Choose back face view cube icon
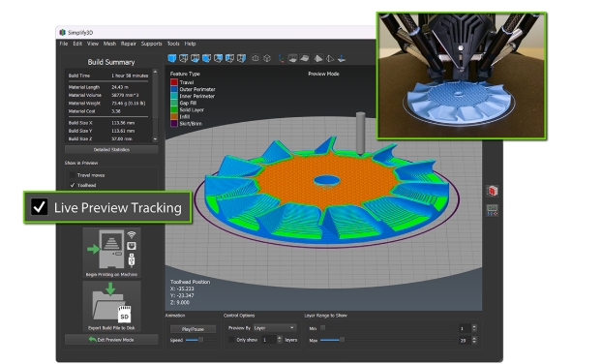Screen dimensions: 602x364 click(x=218, y=58)
